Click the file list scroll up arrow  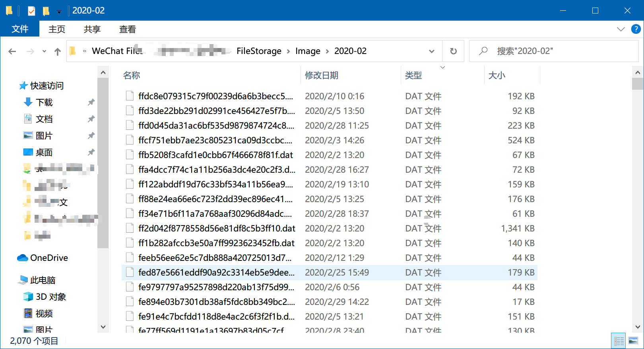pos(638,73)
